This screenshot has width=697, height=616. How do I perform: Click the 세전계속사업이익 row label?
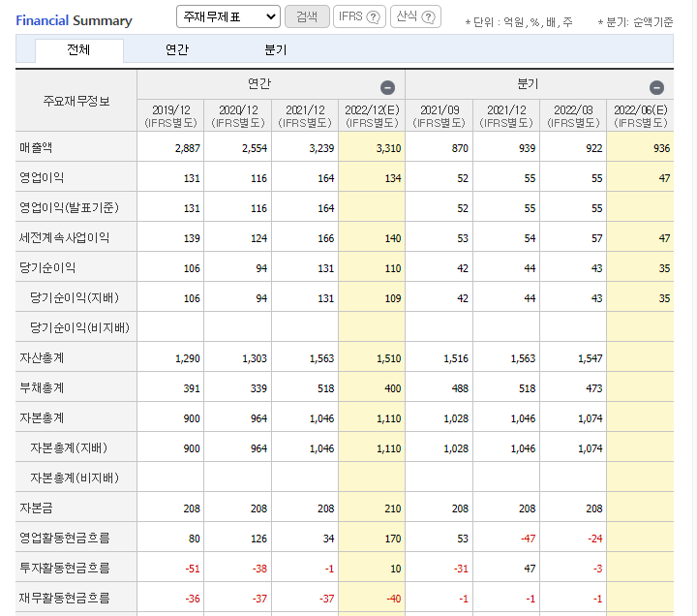[65, 237]
